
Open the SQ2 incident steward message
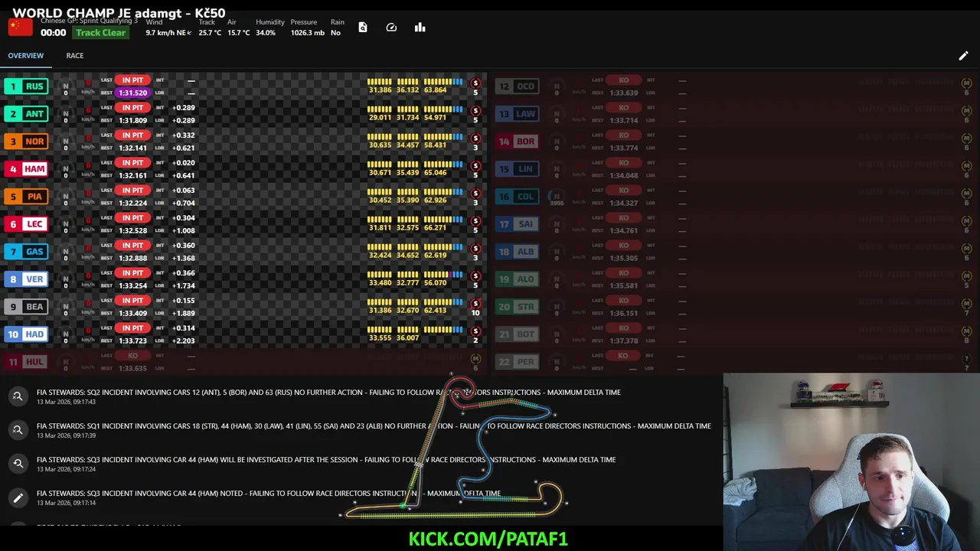tap(328, 393)
